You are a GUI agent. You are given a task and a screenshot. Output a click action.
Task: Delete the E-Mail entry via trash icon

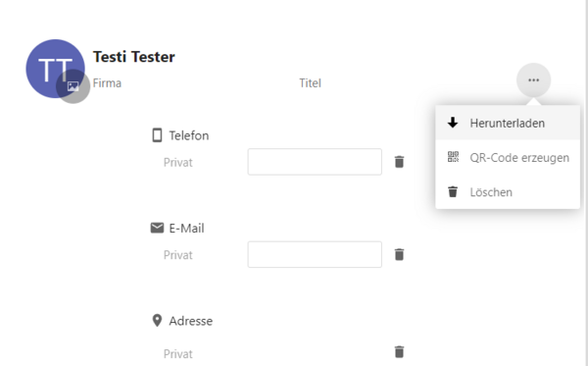click(400, 254)
